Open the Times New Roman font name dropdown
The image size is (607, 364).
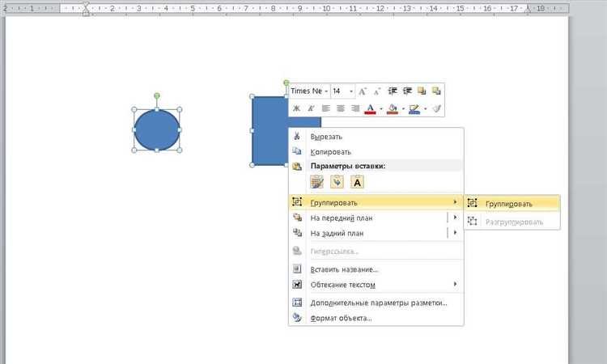(326, 91)
